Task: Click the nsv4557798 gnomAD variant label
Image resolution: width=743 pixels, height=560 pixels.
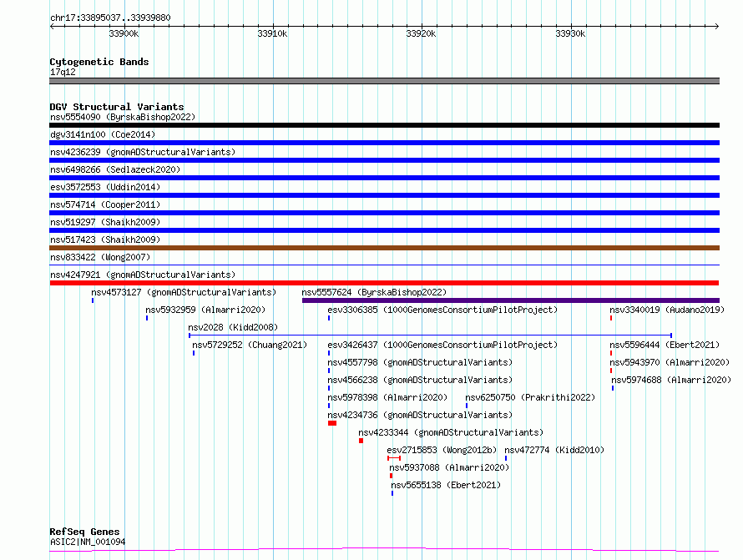Action: [x=420, y=362]
